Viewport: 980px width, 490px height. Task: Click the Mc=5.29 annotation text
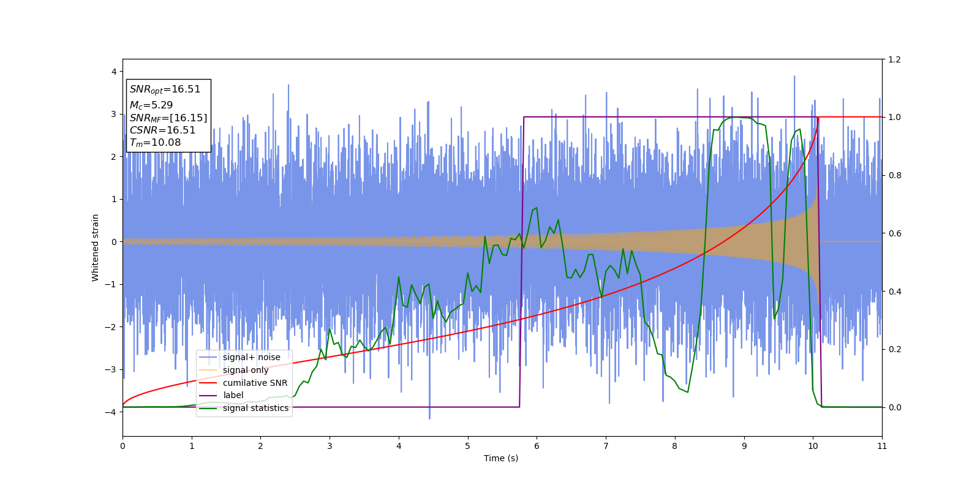(151, 105)
